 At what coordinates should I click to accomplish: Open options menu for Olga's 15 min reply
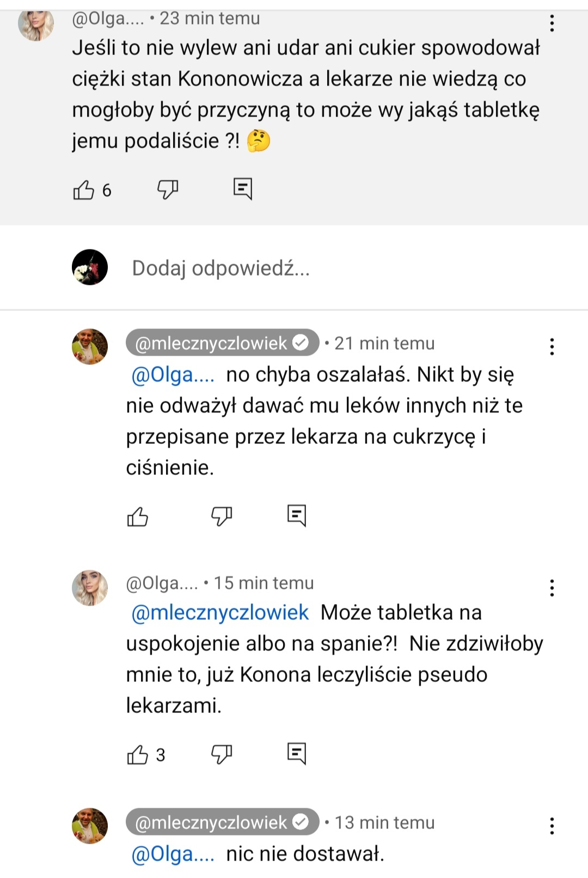point(552,588)
